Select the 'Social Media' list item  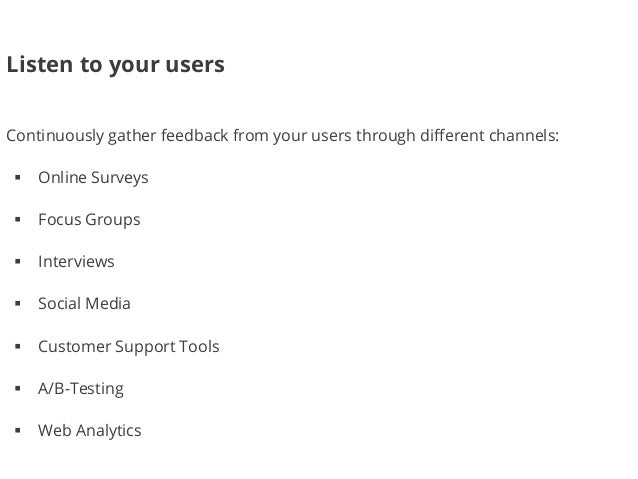click(84, 304)
